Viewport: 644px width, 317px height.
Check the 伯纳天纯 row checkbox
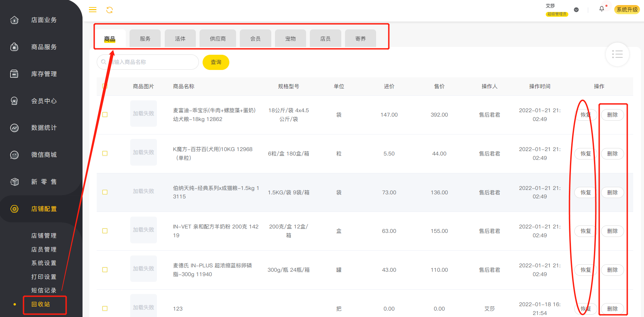point(105,192)
